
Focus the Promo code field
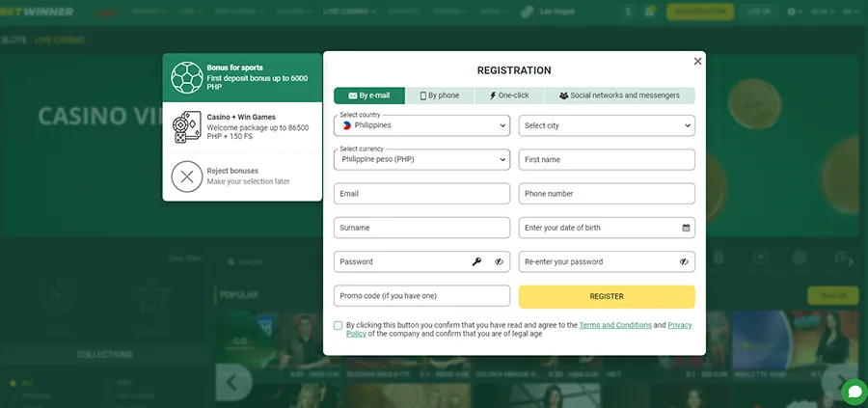point(421,295)
